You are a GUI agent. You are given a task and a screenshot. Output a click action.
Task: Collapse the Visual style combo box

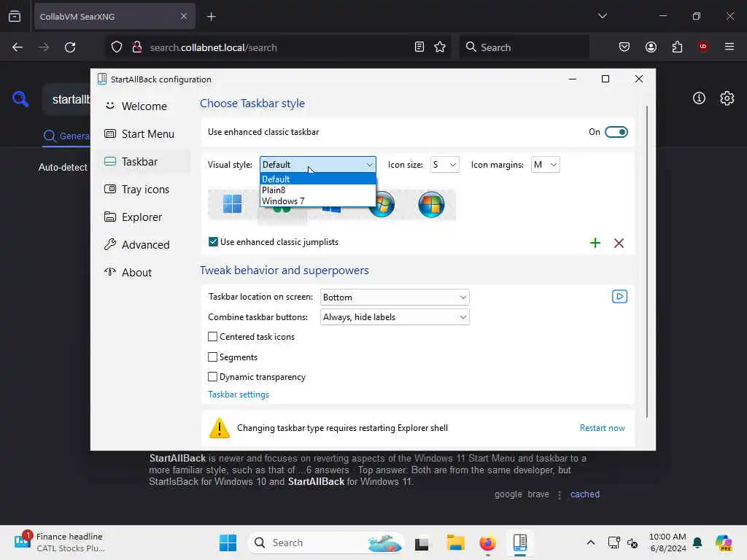point(318,164)
